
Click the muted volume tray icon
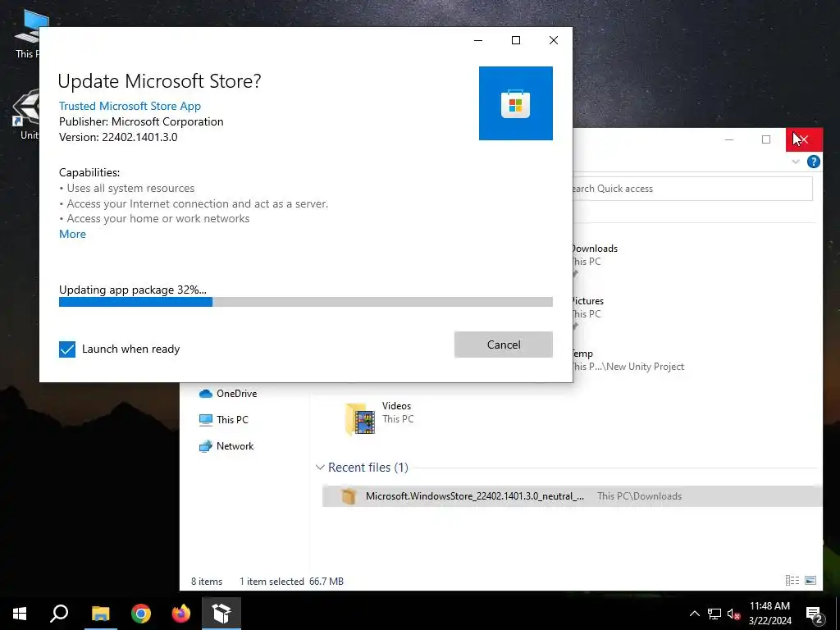pos(733,614)
